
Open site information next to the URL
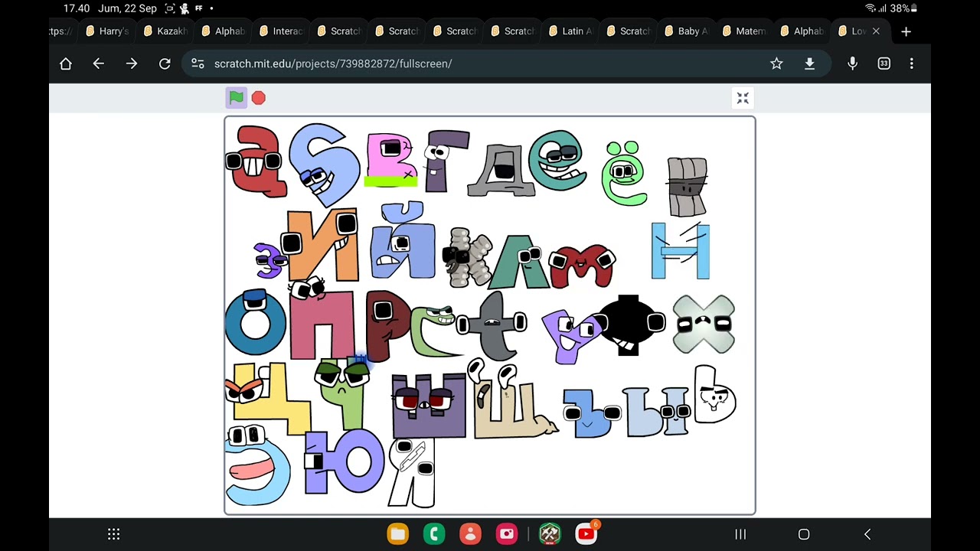point(198,64)
